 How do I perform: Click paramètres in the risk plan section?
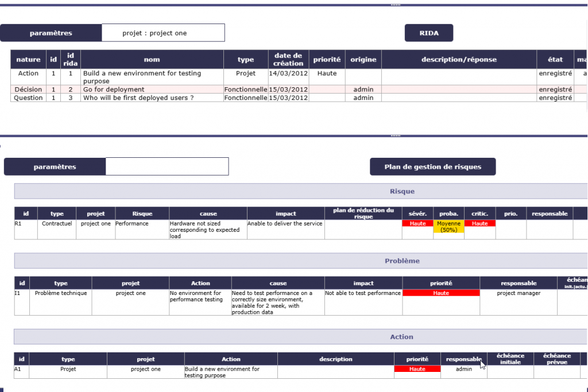coord(55,166)
